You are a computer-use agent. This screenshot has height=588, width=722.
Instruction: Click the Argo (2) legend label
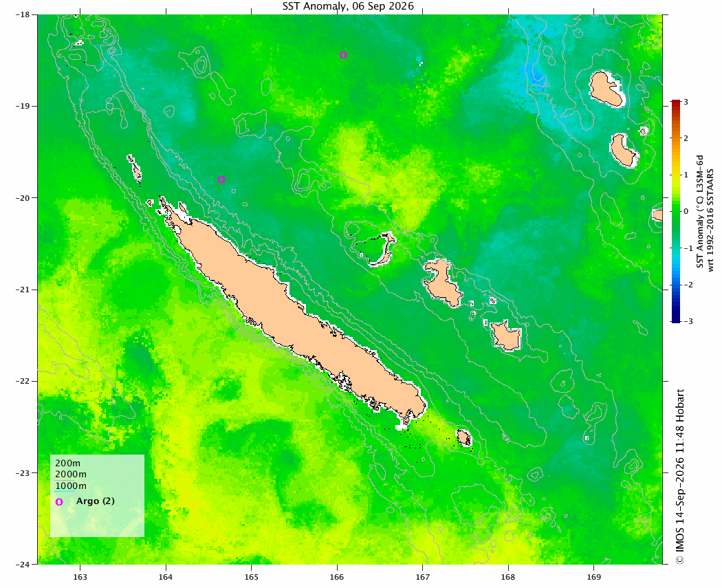point(96,501)
